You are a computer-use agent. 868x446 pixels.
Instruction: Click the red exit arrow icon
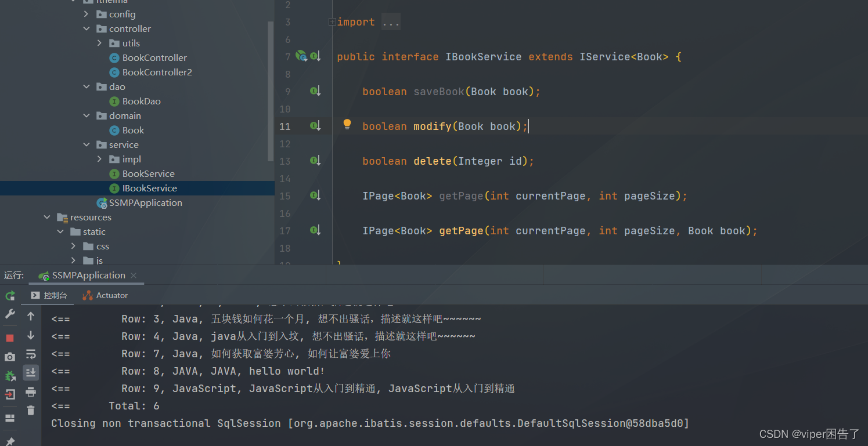[10, 394]
